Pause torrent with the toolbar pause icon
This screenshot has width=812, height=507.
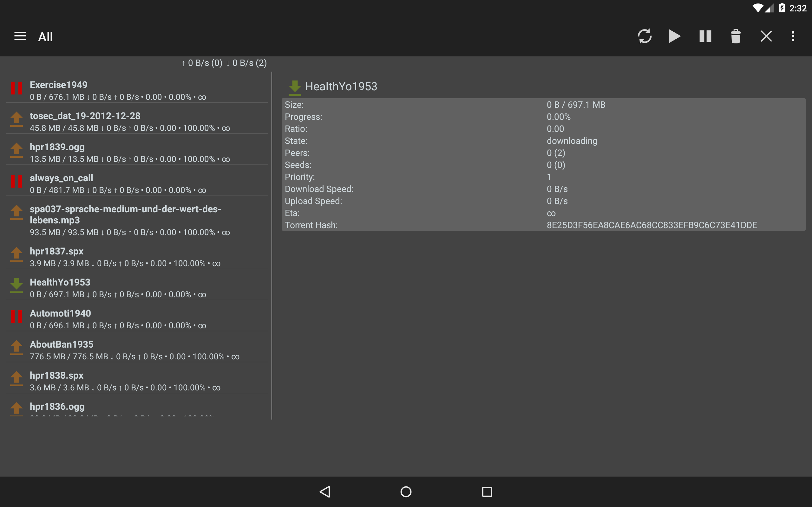pyautogui.click(x=705, y=36)
